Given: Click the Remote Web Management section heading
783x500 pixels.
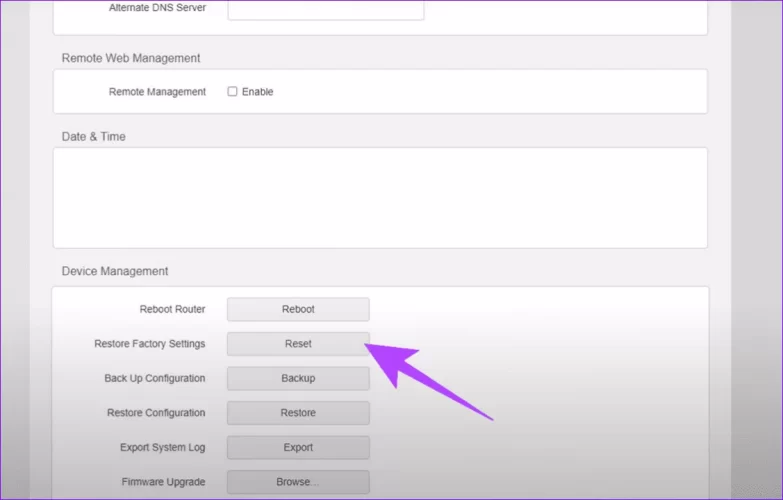Looking at the screenshot, I should 130,59.
